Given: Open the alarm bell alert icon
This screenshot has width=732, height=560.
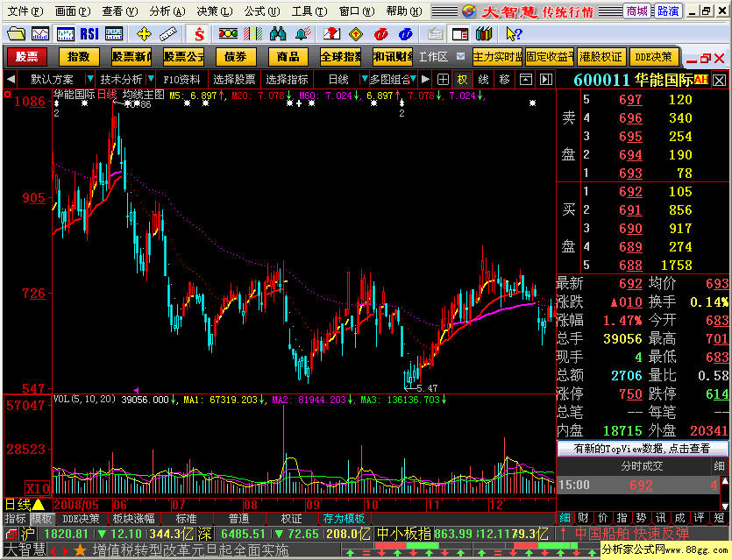Looking at the screenshot, I should 302,33.
